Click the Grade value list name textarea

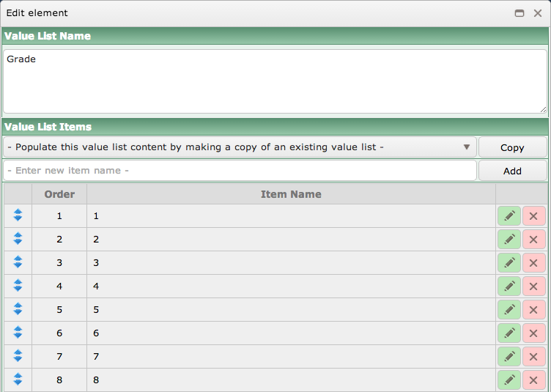click(275, 81)
